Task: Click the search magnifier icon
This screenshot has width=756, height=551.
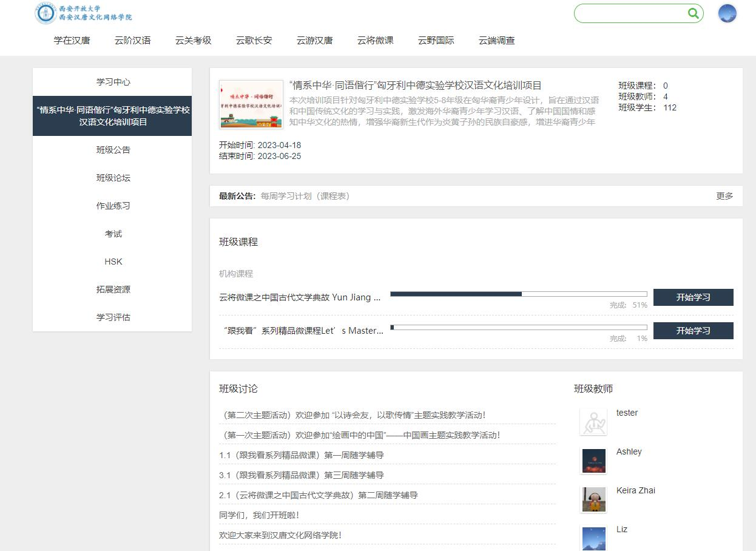Action: point(693,13)
